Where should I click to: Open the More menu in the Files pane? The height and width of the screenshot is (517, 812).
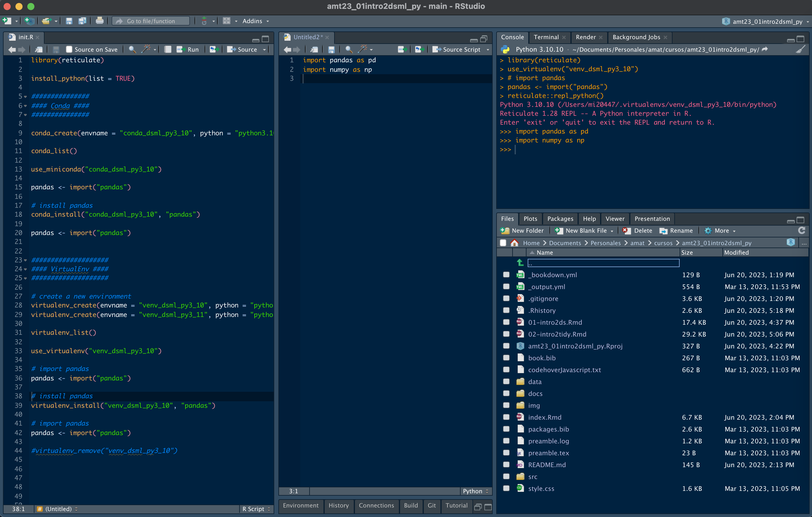720,231
